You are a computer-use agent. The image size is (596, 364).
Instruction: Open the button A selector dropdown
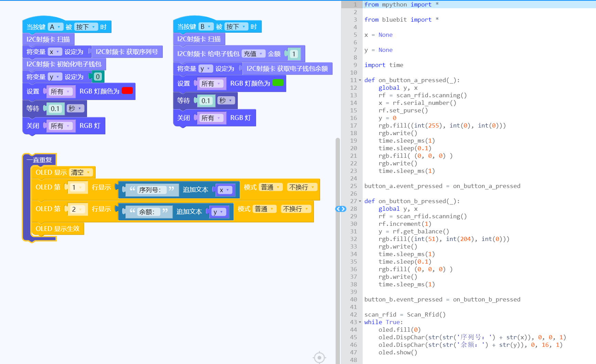point(55,27)
